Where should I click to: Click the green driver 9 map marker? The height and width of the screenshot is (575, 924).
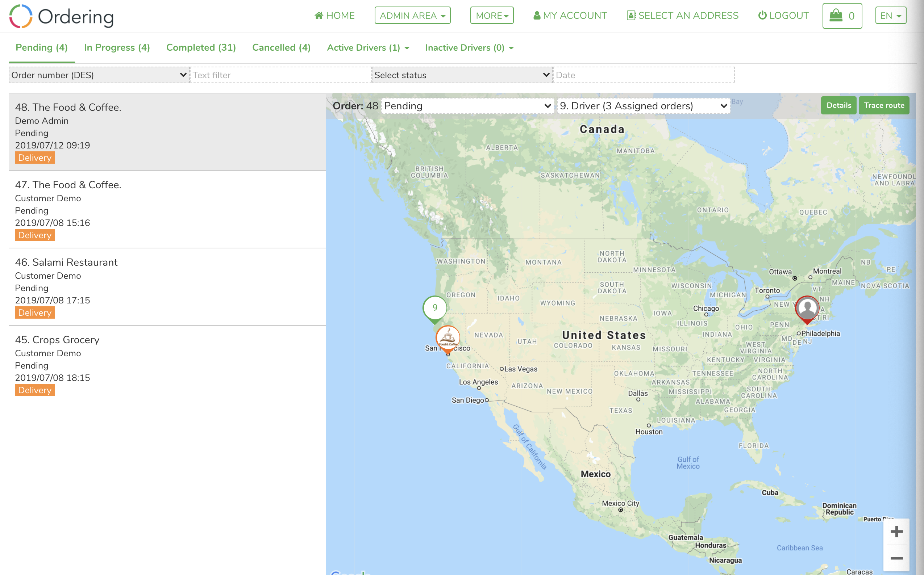(434, 309)
